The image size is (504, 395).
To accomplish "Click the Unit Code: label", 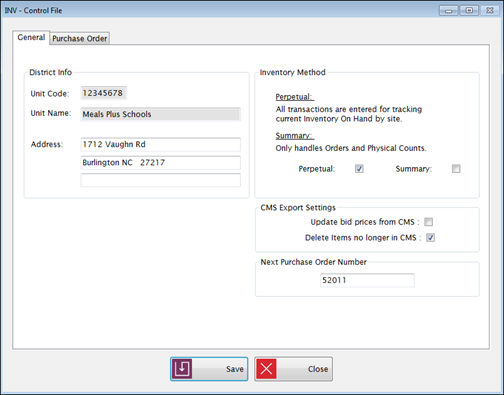I will coord(50,94).
